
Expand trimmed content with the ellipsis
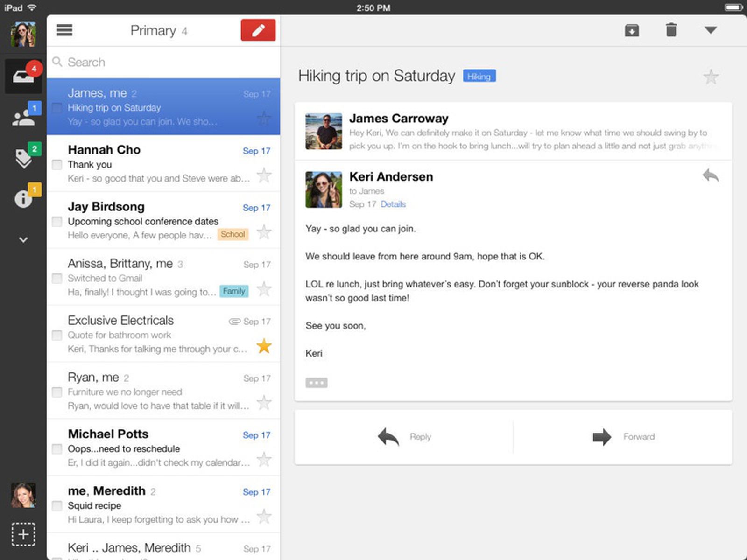point(317,382)
